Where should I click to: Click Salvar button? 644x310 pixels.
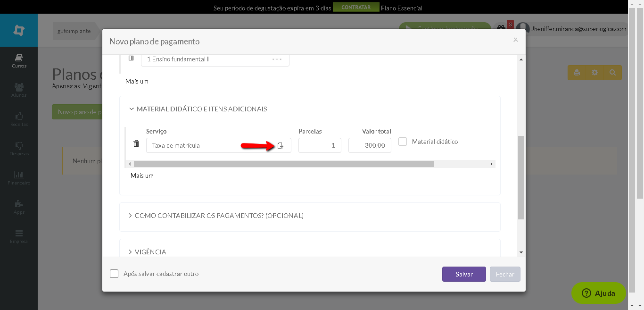(464, 274)
